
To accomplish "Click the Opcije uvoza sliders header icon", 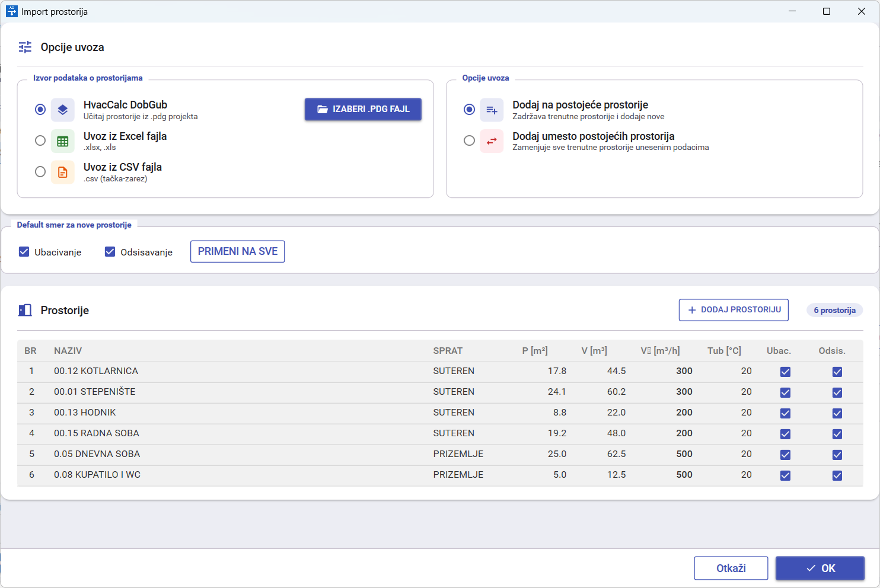I will coord(25,47).
